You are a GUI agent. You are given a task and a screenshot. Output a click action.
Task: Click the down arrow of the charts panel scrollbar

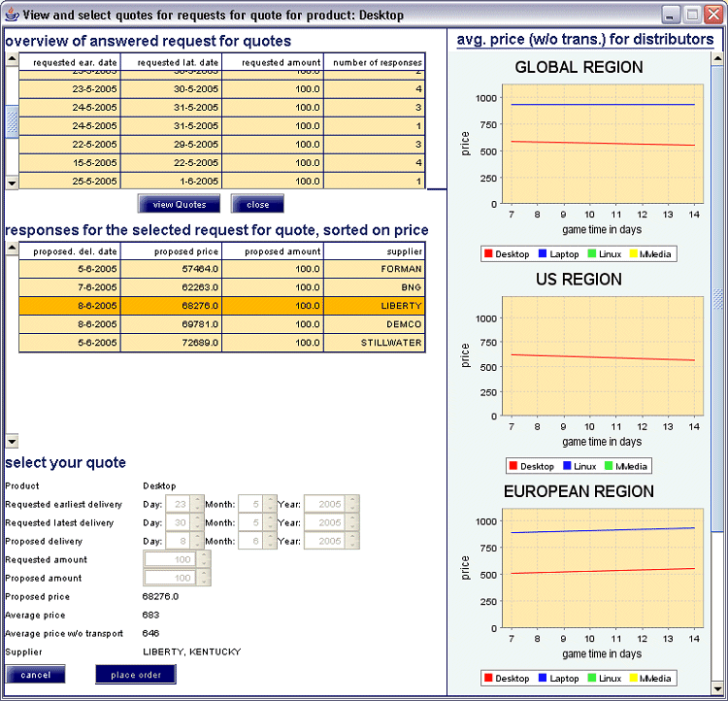click(x=717, y=688)
